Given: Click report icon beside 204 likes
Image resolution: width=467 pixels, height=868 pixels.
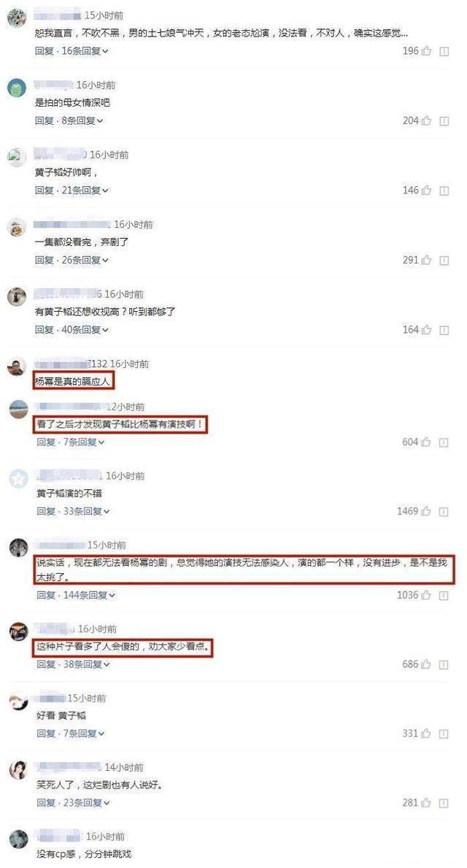Looking at the screenshot, I should pos(444,120).
